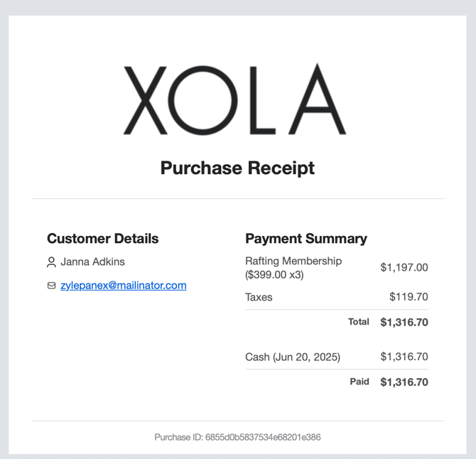This screenshot has width=476, height=459.
Task: Click the $119.70 tax amount
Action: [x=409, y=296]
